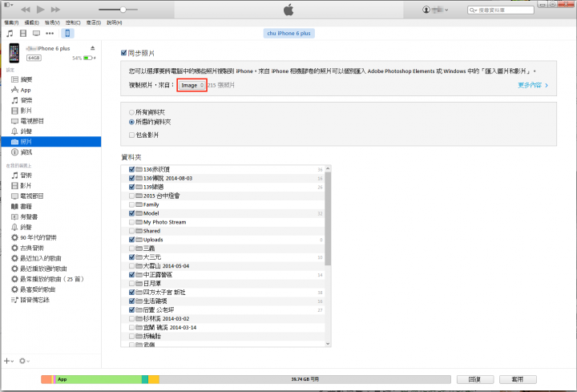Check the Family folder checkbox

tap(131, 204)
